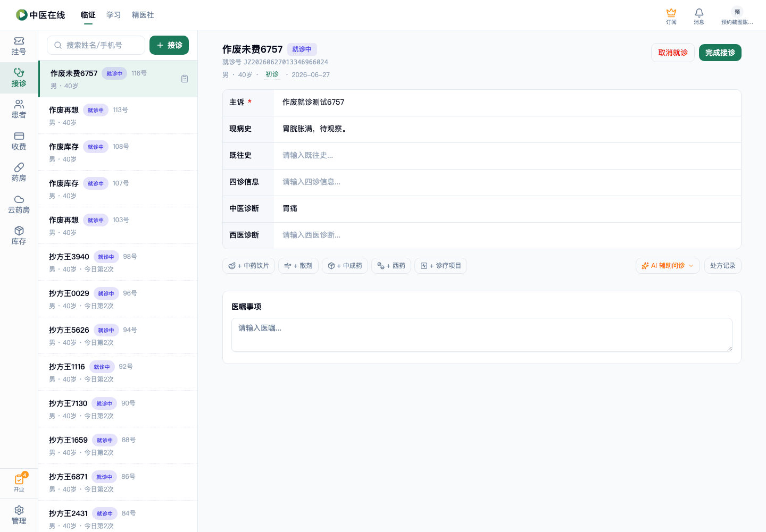Select patient 作废库存 number 107号
Screen dimensions: 766x532
coord(118,189)
